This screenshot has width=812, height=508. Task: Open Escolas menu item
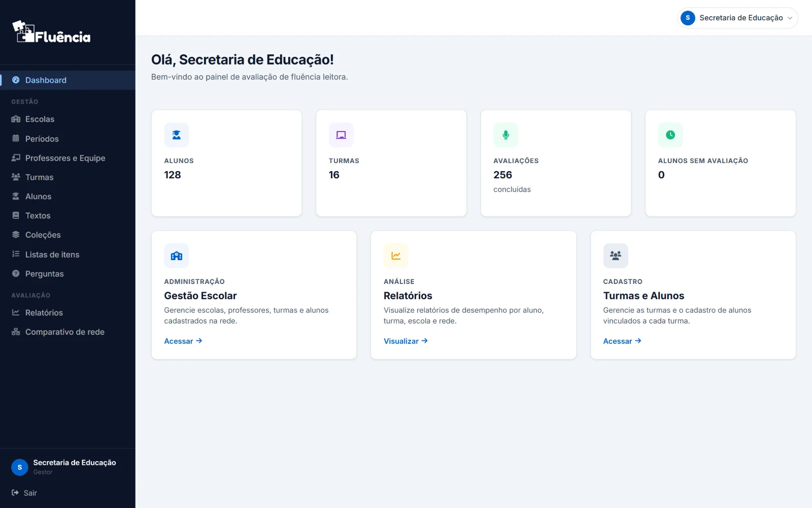[x=67, y=119]
